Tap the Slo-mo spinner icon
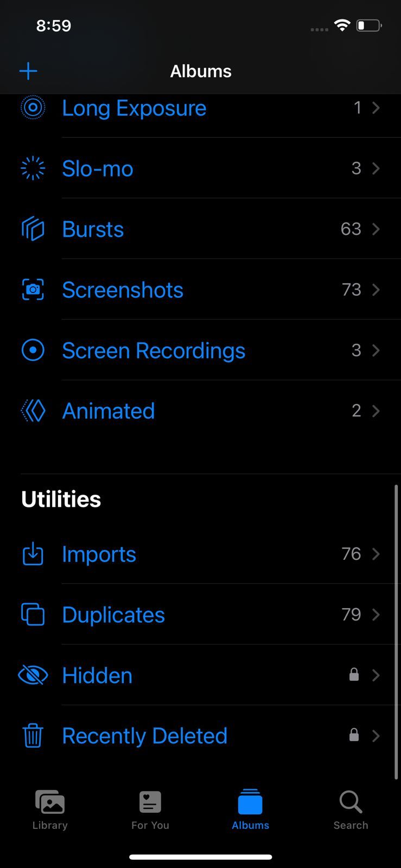The height and width of the screenshot is (868, 401). [x=33, y=168]
